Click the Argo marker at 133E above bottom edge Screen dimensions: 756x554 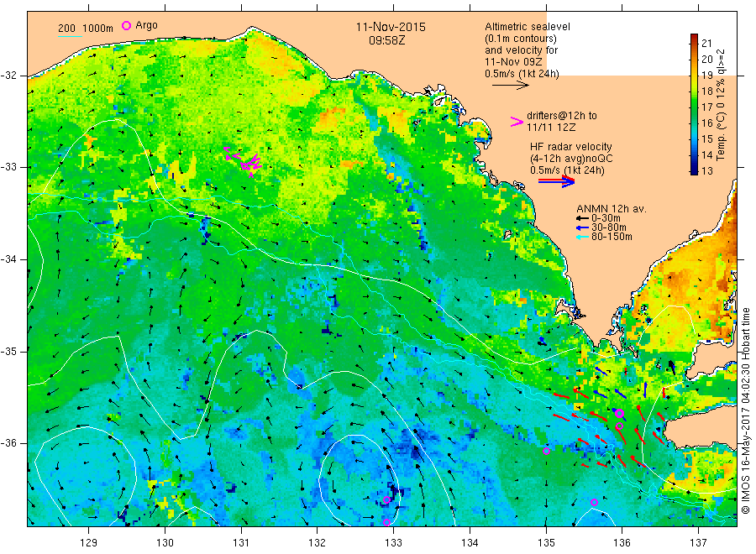tap(386, 500)
